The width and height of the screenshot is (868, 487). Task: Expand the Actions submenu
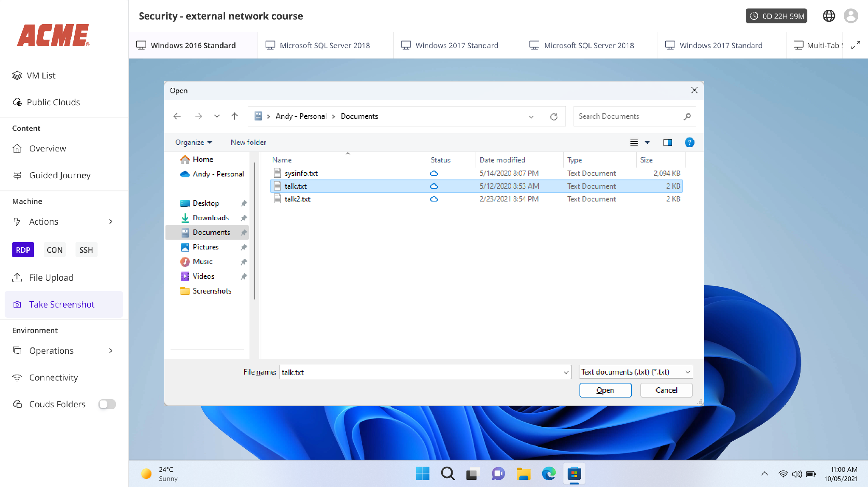pyautogui.click(x=111, y=221)
